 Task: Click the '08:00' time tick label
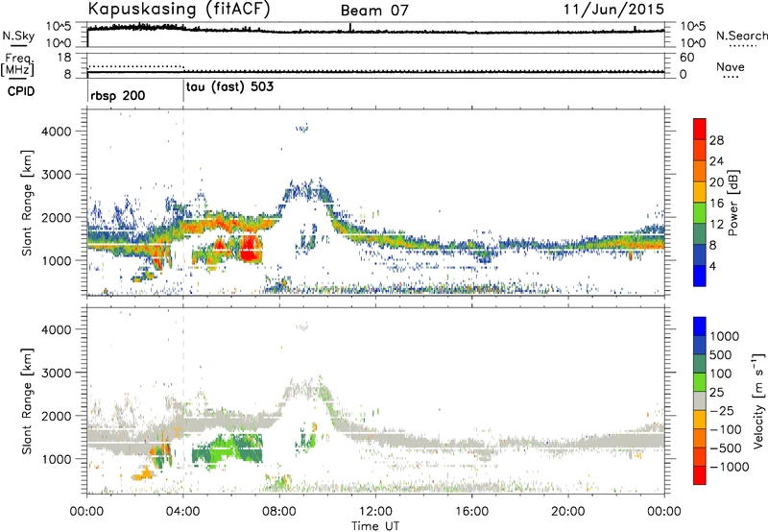click(x=279, y=512)
